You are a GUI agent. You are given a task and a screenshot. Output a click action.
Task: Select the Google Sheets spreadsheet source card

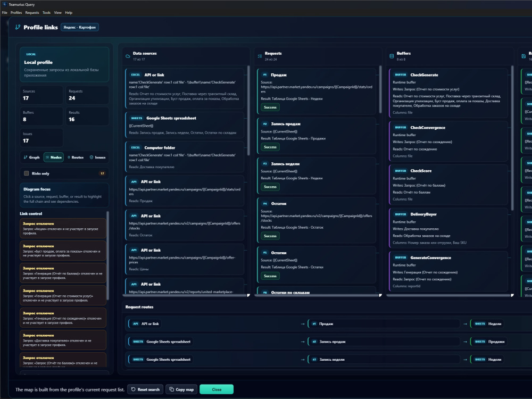click(185, 125)
